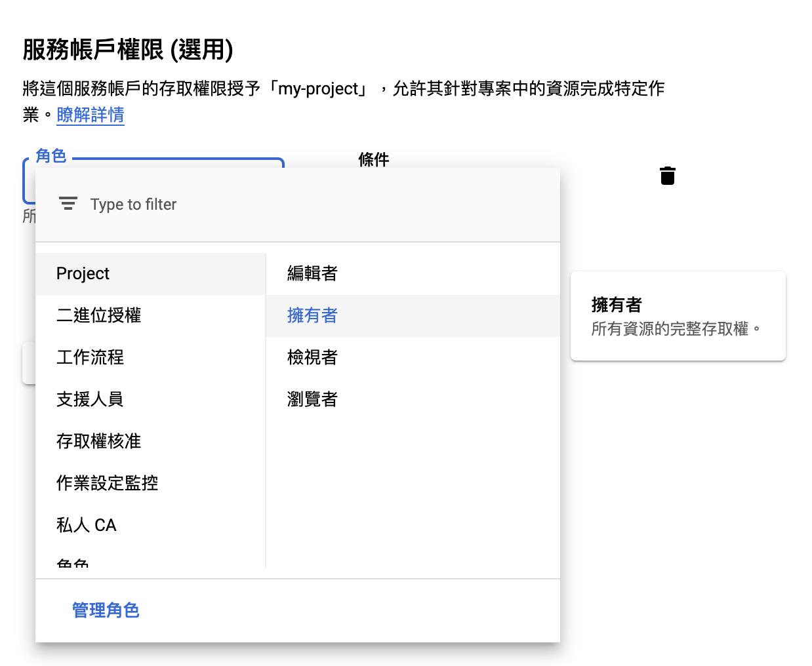Click the trash delete role icon
812x666 pixels.
click(667, 176)
